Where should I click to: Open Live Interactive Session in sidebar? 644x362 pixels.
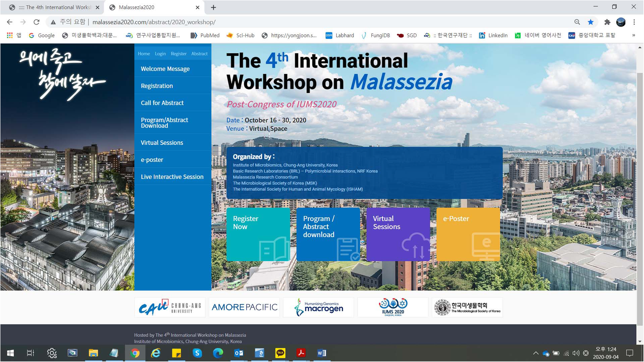173,177
